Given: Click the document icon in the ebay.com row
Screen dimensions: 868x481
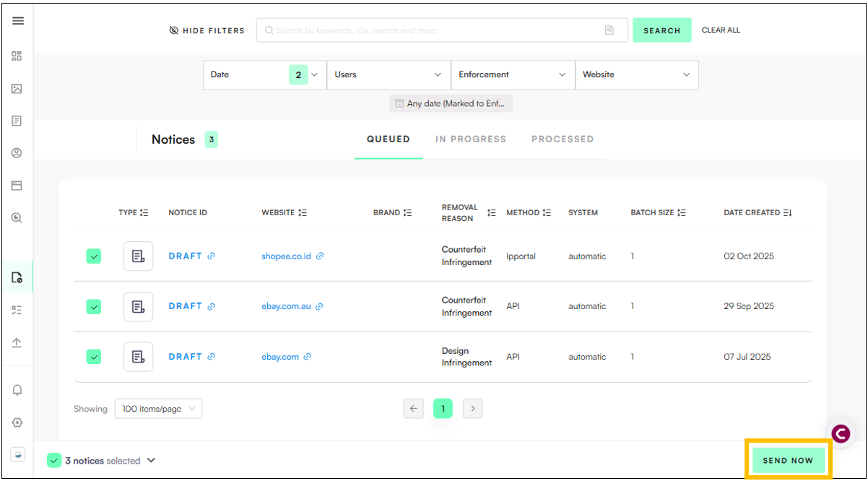Looking at the screenshot, I should pos(138,357).
